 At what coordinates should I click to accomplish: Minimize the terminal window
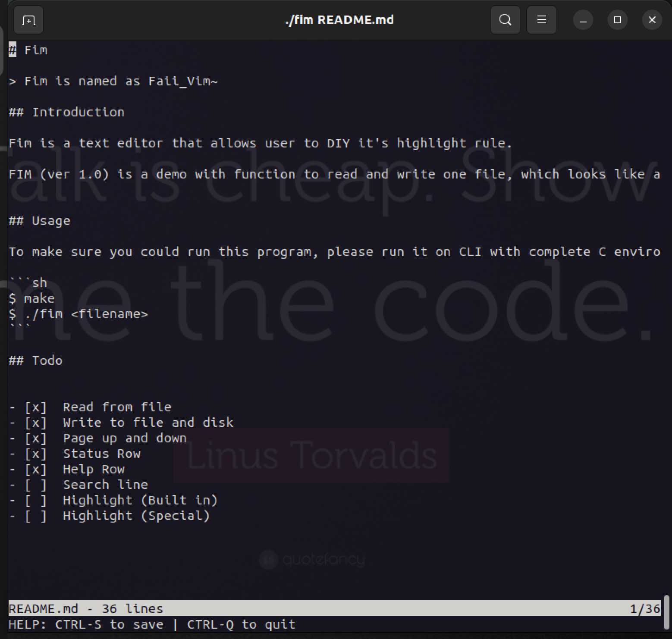click(583, 20)
